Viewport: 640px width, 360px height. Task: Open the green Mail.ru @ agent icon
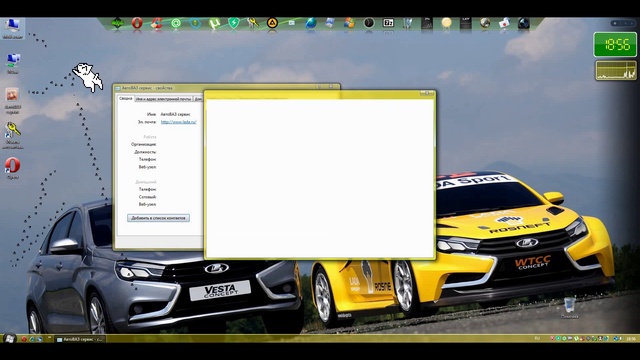[176, 23]
